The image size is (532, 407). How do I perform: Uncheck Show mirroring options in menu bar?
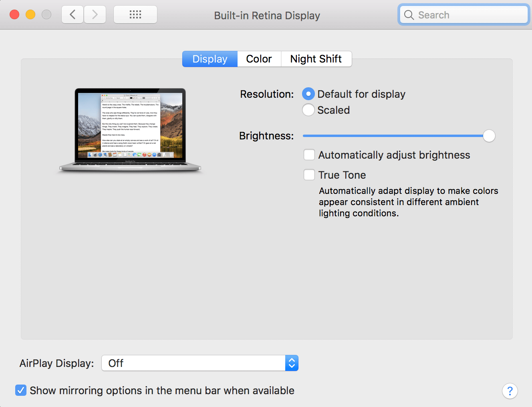(x=20, y=390)
